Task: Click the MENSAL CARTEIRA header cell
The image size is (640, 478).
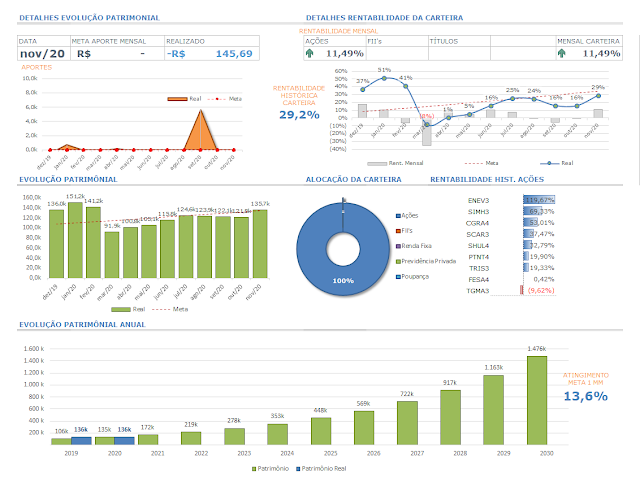Action: tap(589, 41)
